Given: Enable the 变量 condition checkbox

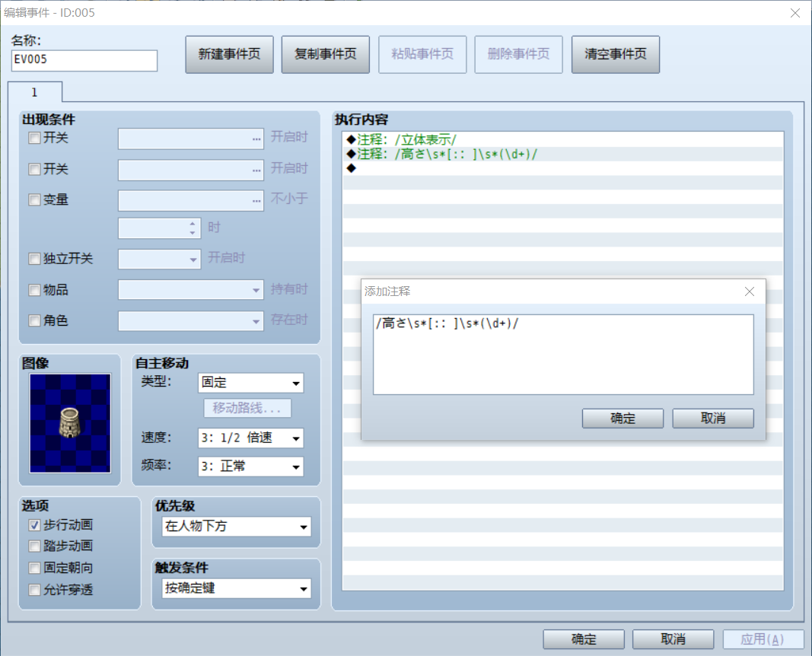Looking at the screenshot, I should (x=34, y=200).
